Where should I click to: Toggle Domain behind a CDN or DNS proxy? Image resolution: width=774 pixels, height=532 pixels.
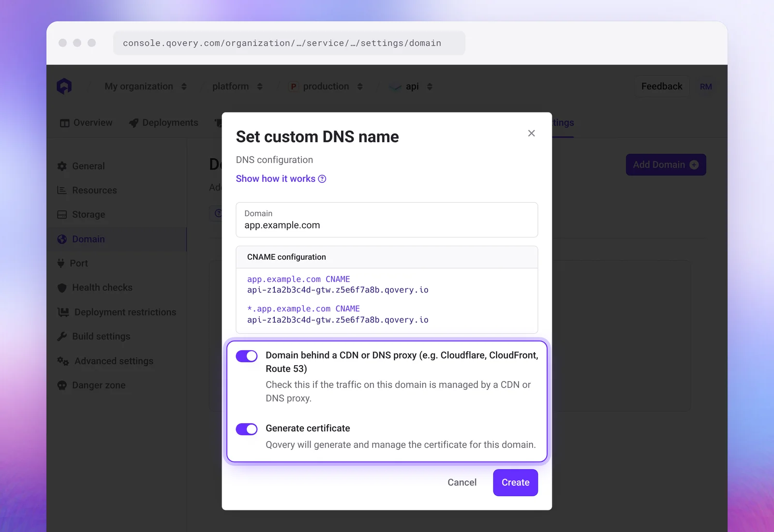pyautogui.click(x=247, y=356)
